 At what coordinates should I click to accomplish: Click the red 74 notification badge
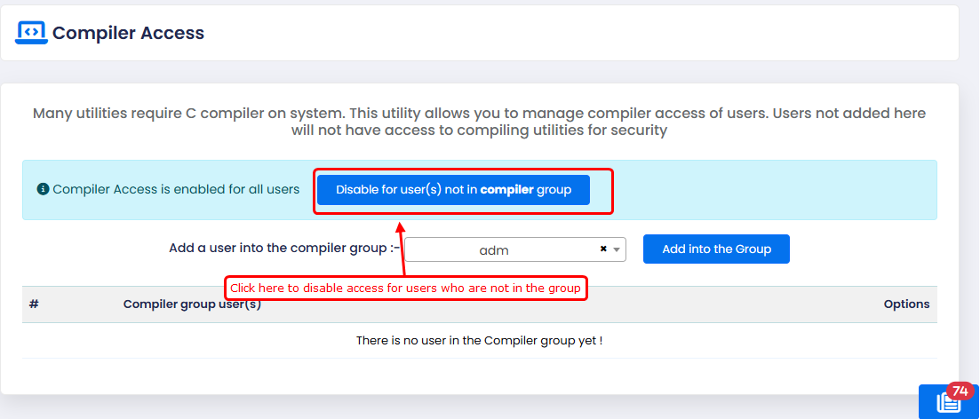[959, 391]
